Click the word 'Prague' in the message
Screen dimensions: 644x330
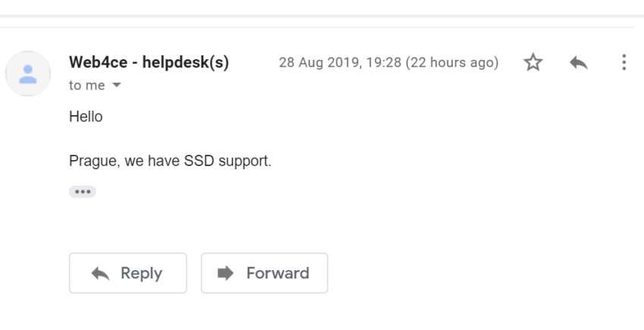pos(93,161)
